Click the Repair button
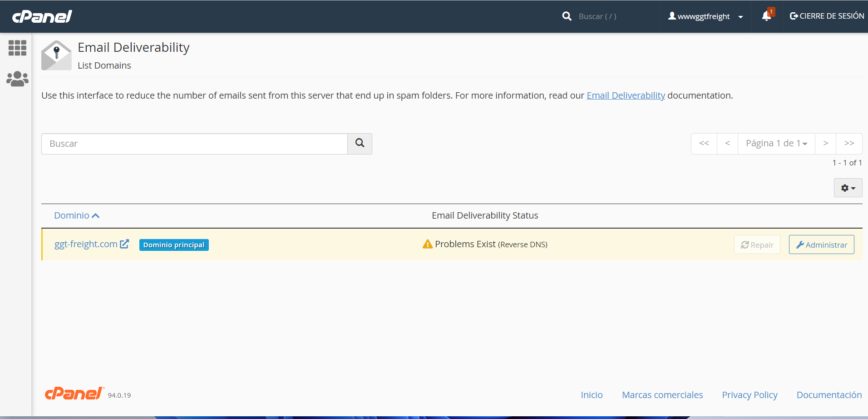Screen dimensions: 868x419 pos(757,245)
